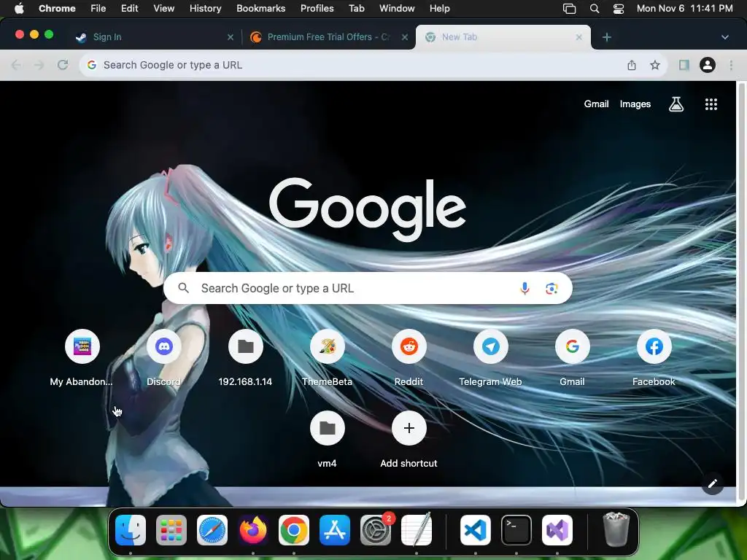Image resolution: width=747 pixels, height=560 pixels.
Task: Open Search Labs flask icon
Action: point(676,104)
